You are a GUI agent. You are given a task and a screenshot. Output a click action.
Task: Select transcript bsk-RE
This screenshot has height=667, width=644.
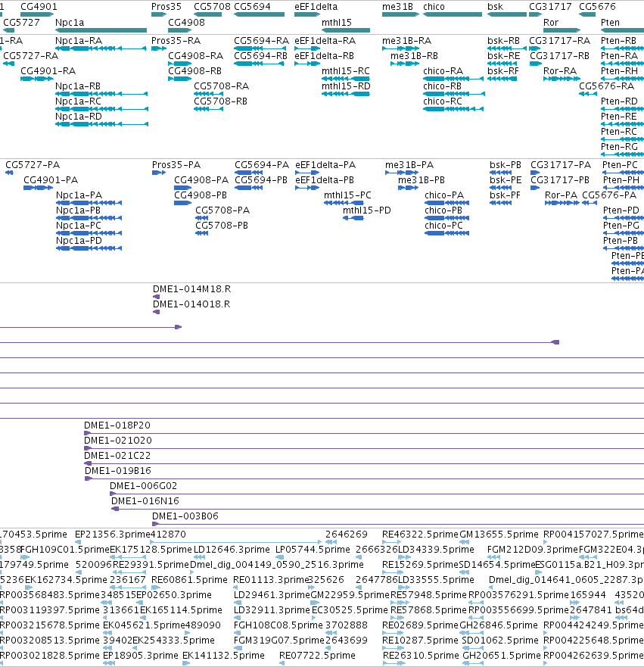click(502, 64)
